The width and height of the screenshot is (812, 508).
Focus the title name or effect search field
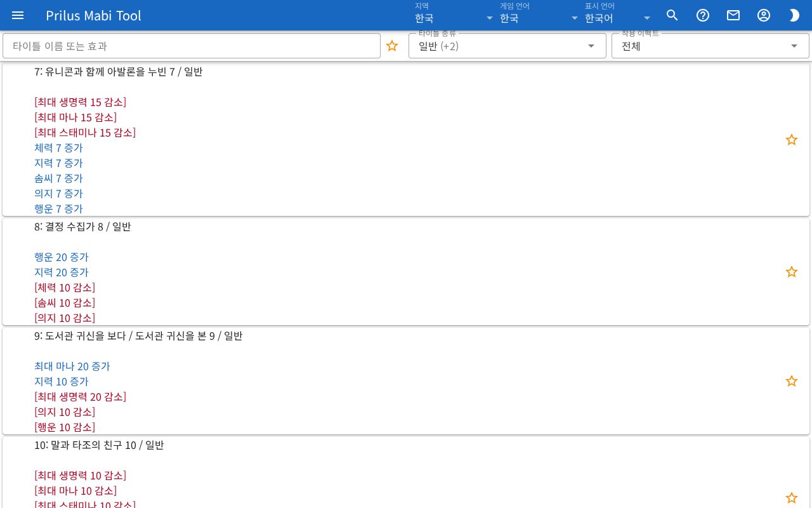192,46
